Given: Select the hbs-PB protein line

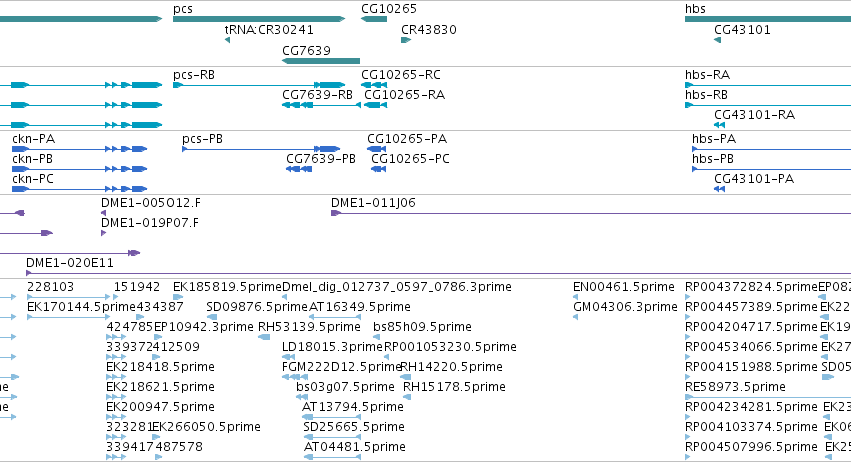Looking at the screenshot, I should (771, 169).
